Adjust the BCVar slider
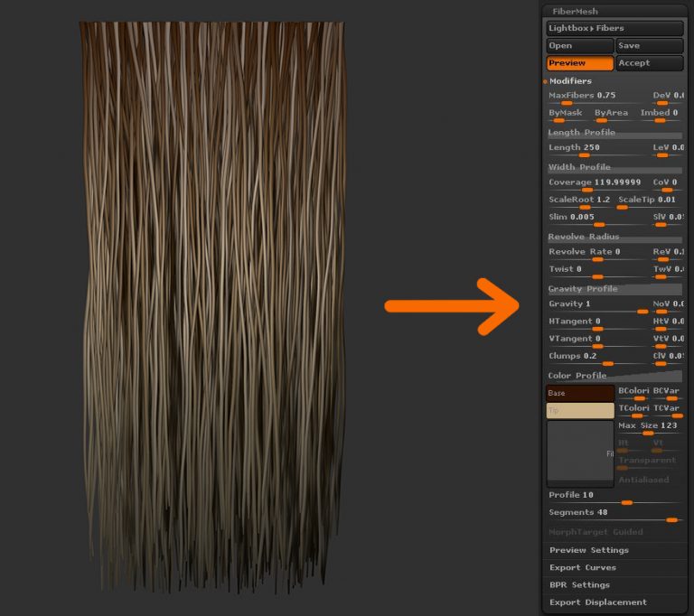The width and height of the screenshot is (694, 616). pyautogui.click(x=667, y=394)
